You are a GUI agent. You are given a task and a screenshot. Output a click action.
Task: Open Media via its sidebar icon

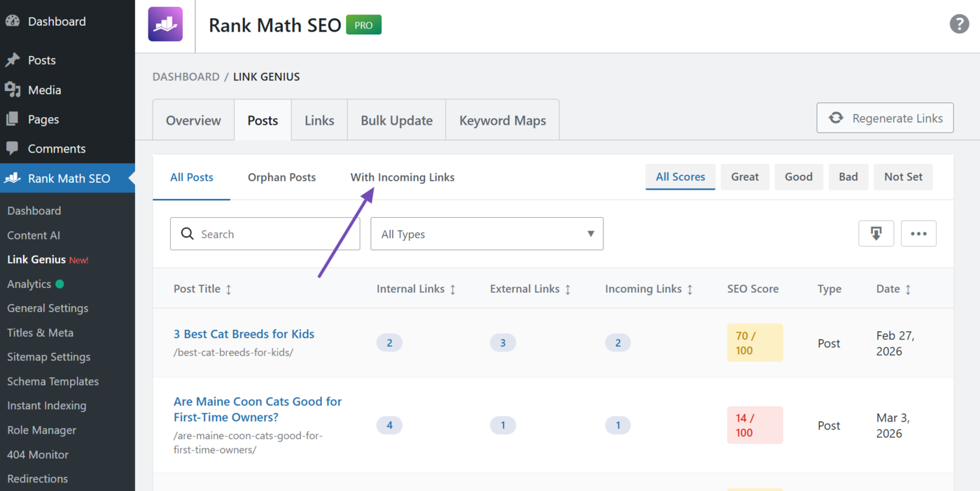point(13,90)
